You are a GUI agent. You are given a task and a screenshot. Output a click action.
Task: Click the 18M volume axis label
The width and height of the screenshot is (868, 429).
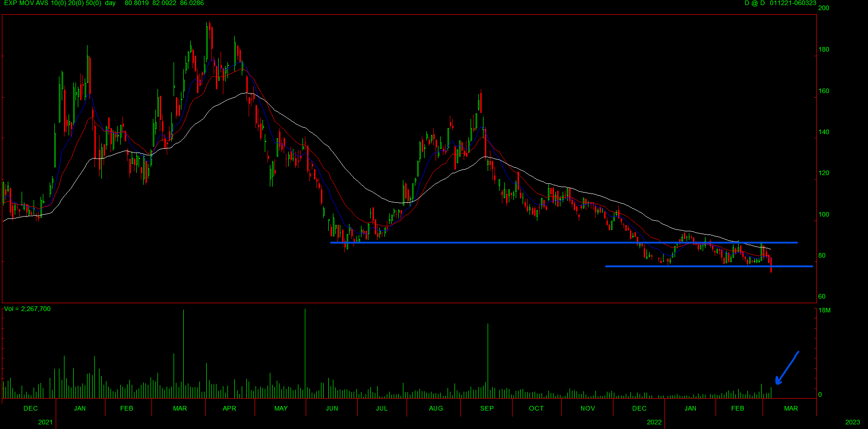pyautogui.click(x=825, y=310)
